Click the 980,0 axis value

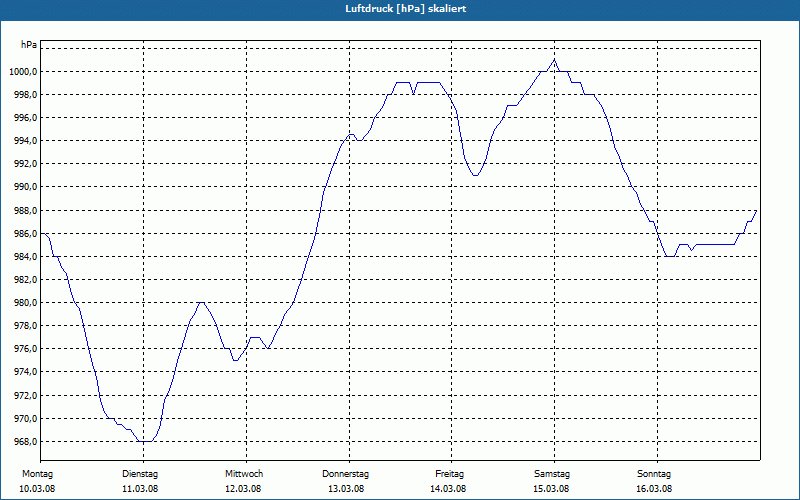[x=25, y=303]
